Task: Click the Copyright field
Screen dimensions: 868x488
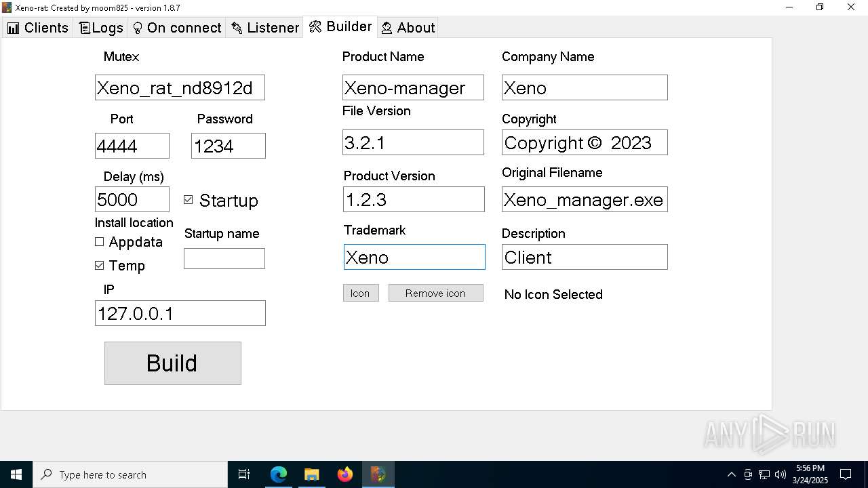Action: click(585, 142)
